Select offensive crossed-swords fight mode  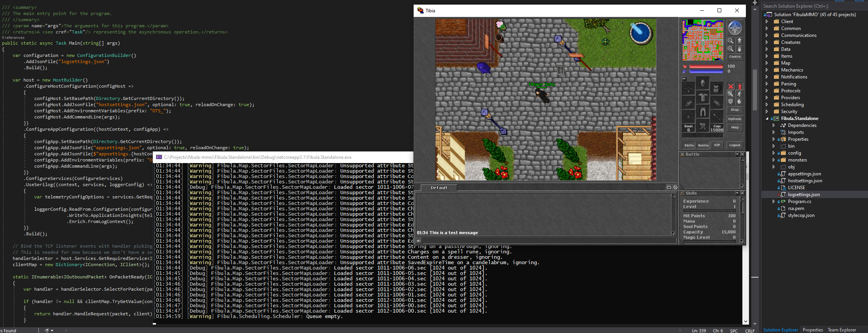pos(731,86)
